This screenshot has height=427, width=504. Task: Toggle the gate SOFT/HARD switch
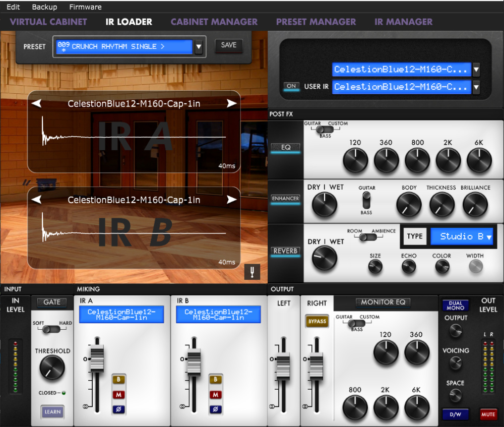[51, 329]
